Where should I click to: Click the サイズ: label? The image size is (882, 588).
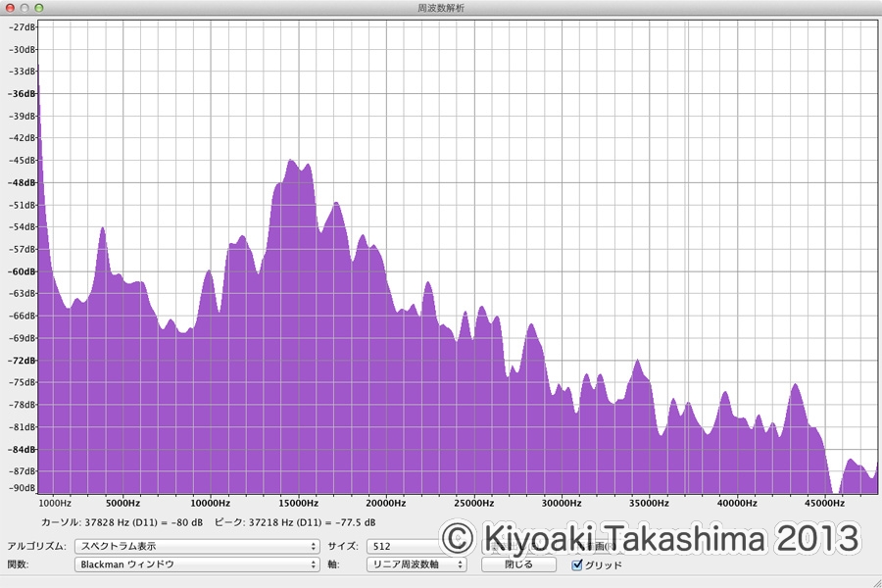click(343, 547)
